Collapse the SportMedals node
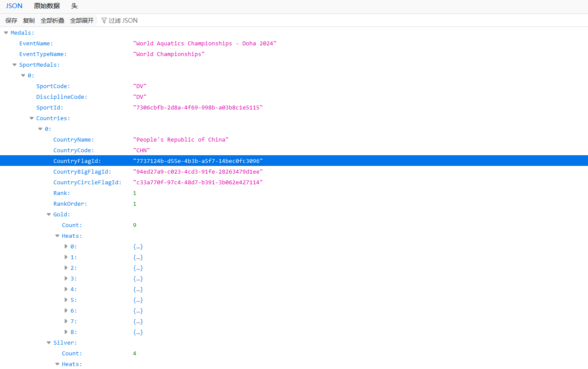This screenshot has height=369, width=588. (x=15, y=65)
